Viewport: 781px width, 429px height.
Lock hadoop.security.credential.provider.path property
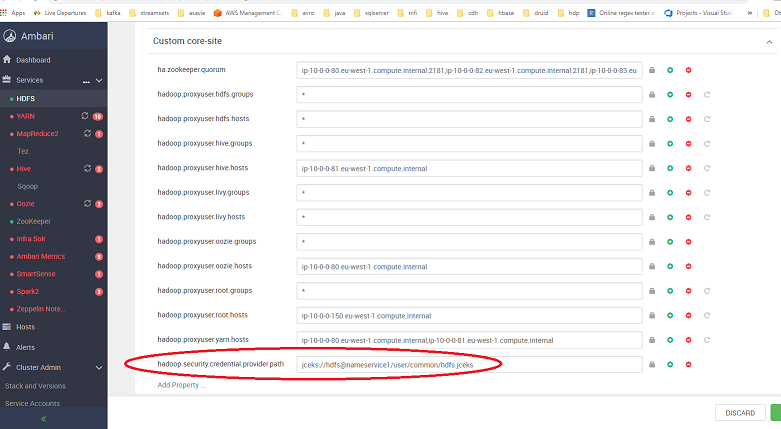click(x=652, y=365)
